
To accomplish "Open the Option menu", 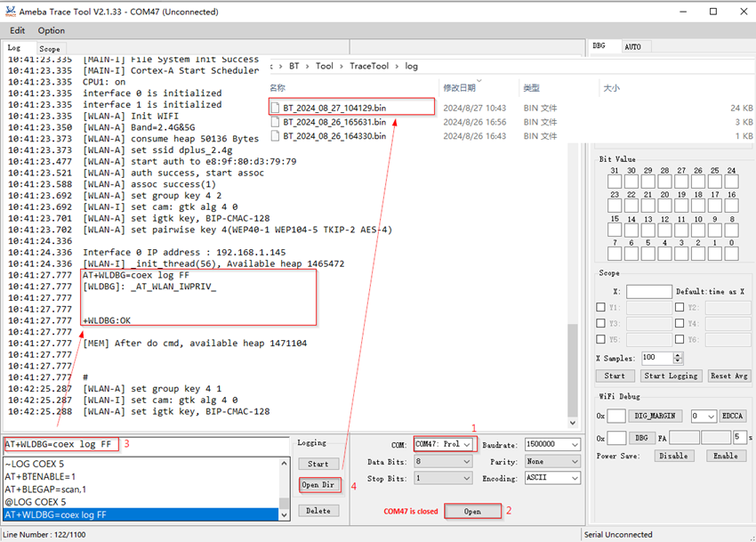I will [51, 30].
